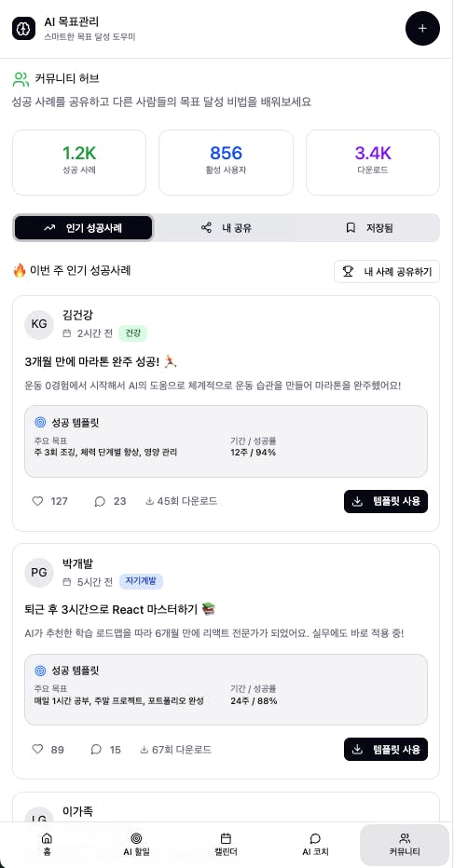Go to 홈 in the bottom navigation

(x=48, y=844)
